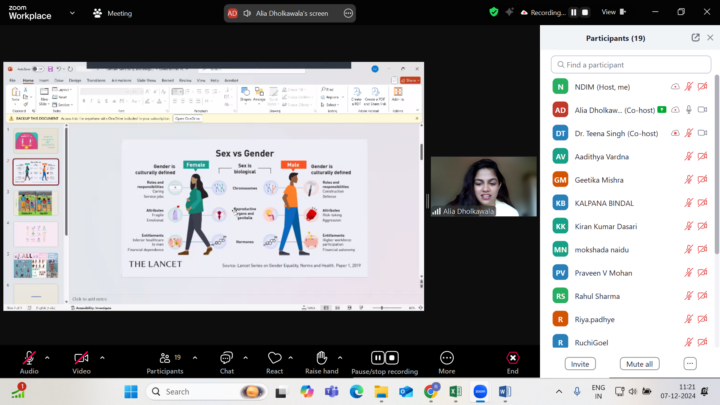The image size is (720, 405).
Task: Raise hand in the meeting
Action: (321, 357)
